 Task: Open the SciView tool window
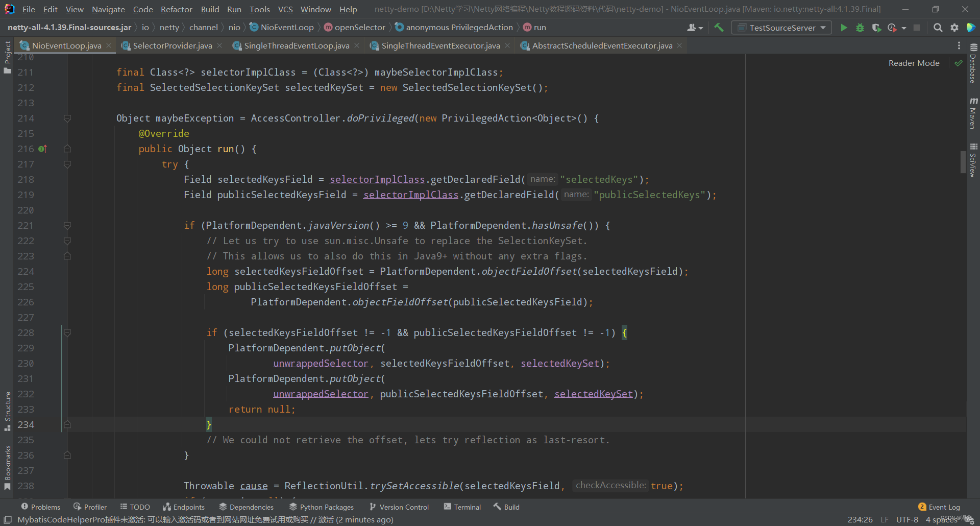pyautogui.click(x=973, y=160)
